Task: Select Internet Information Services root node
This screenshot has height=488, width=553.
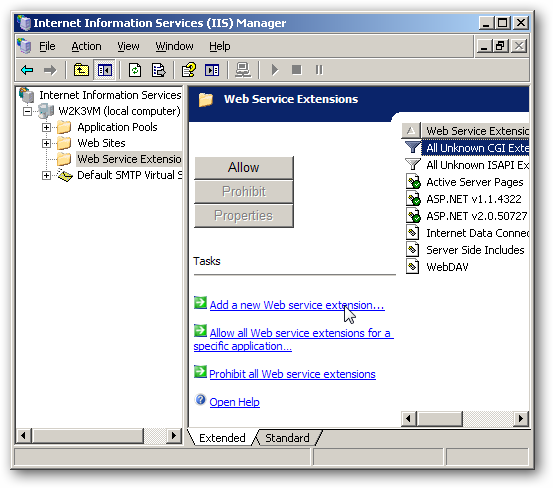Action: (110, 95)
